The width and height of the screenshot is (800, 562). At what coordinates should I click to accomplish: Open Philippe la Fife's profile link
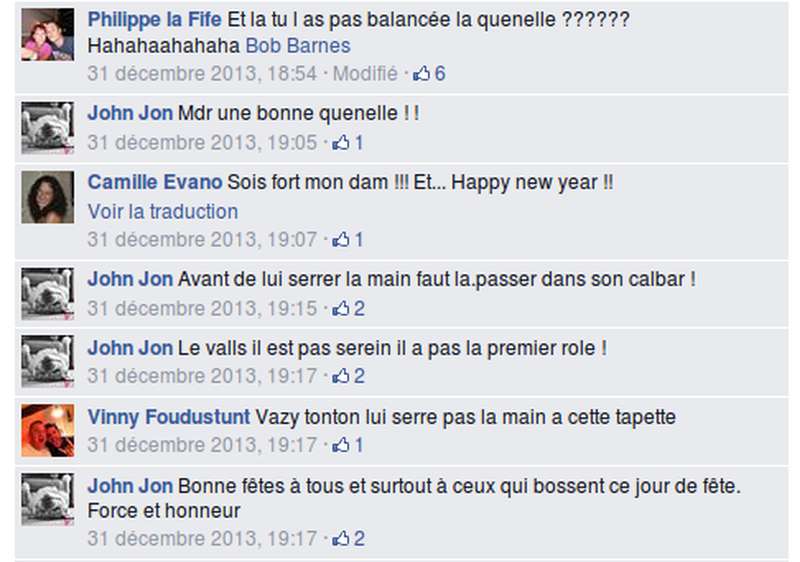click(x=155, y=19)
